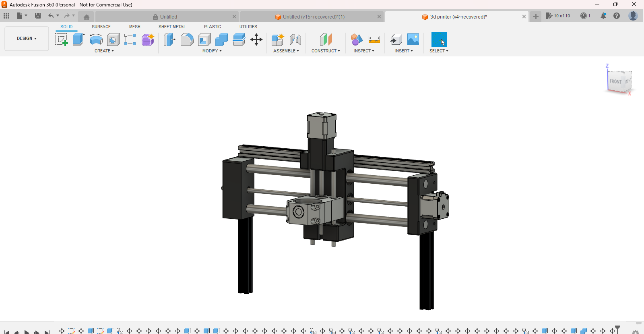
Task: Open a new design tab
Action: click(536, 16)
